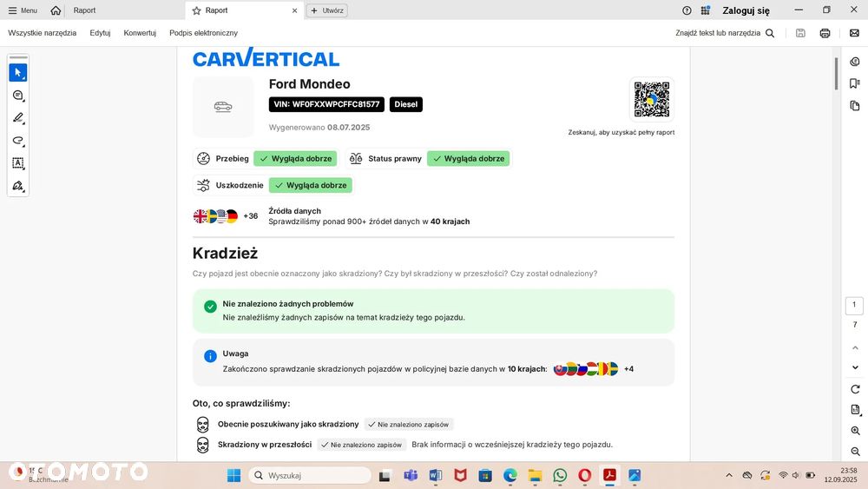This screenshot has width=868, height=489.
Task: Select the highlighter pen tool
Action: (18, 118)
